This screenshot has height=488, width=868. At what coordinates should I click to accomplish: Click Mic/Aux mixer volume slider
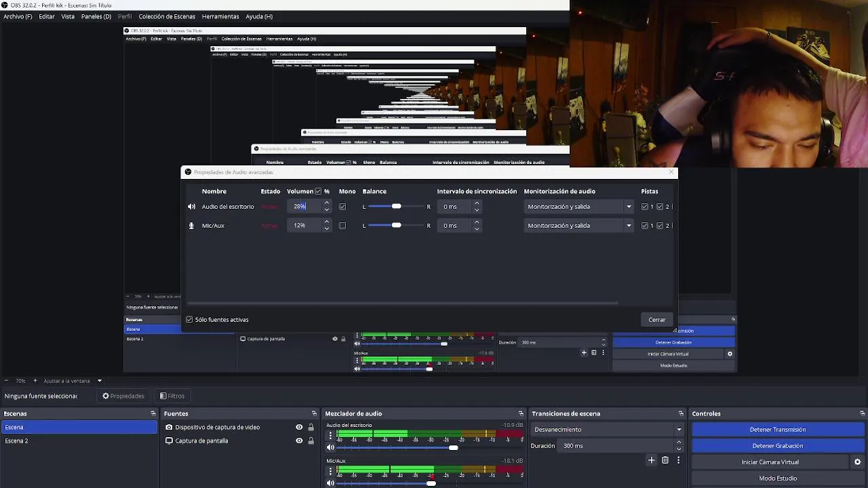[x=430, y=483]
